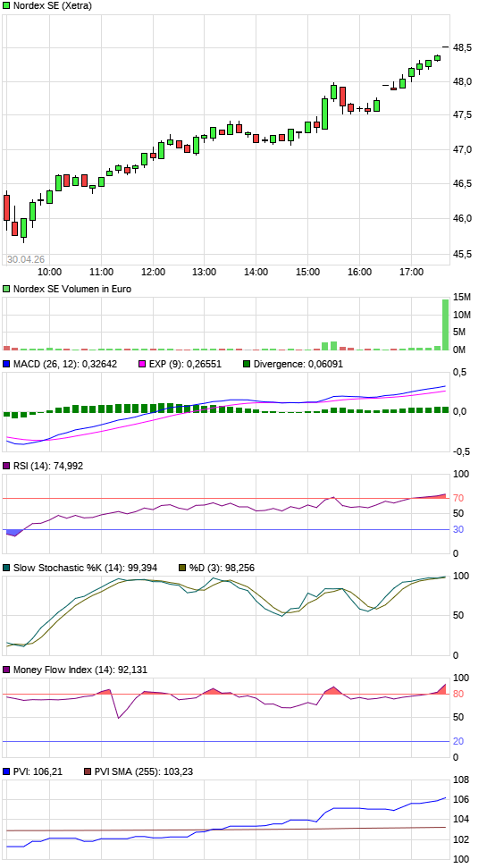The image size is (487, 868).
Task: Click the 45,5 price axis label
Action: 463,254
